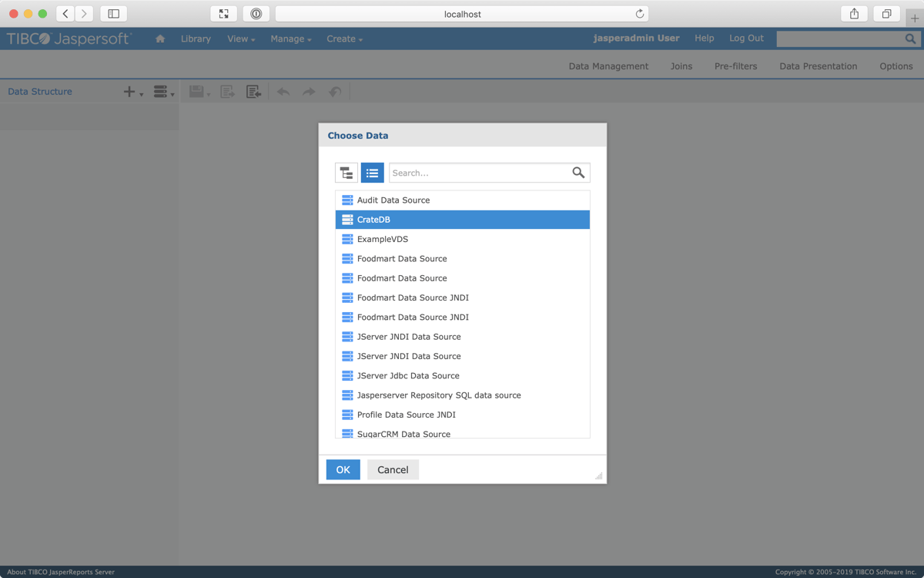Click the home icon in navigation bar
Viewport: 924px width, 578px height.
[x=160, y=39]
